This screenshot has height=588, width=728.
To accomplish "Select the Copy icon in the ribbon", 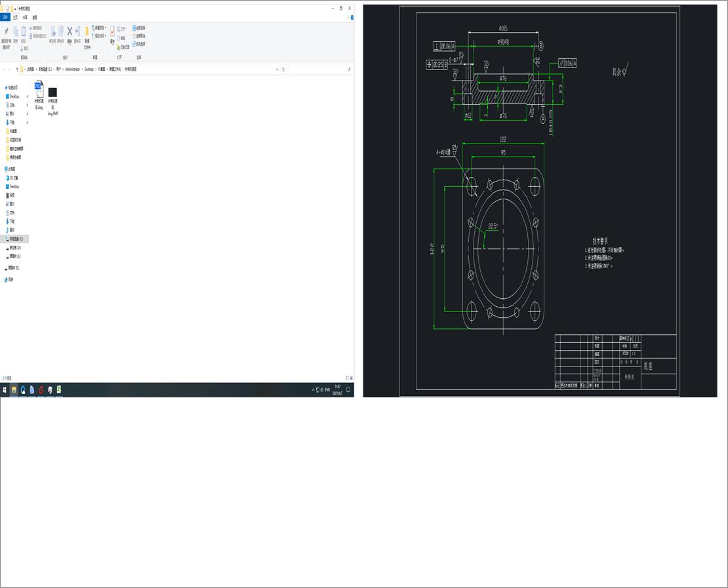I will pos(15,31).
